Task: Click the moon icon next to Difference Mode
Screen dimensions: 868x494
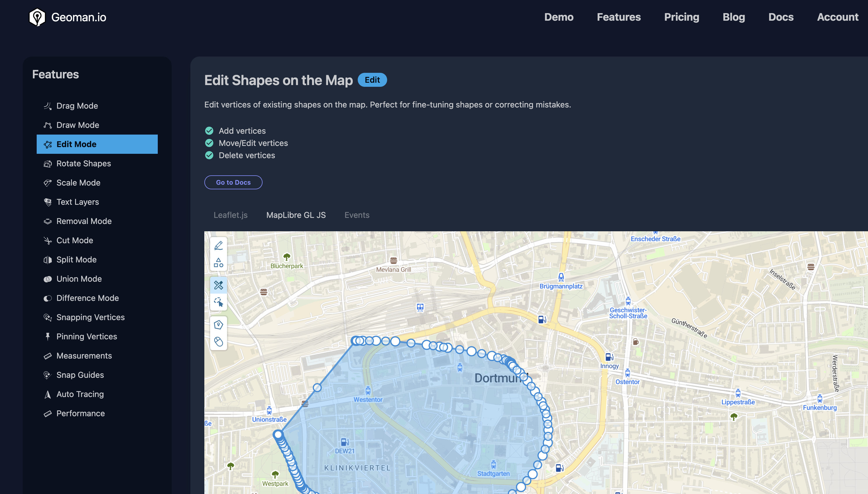Action: point(48,298)
